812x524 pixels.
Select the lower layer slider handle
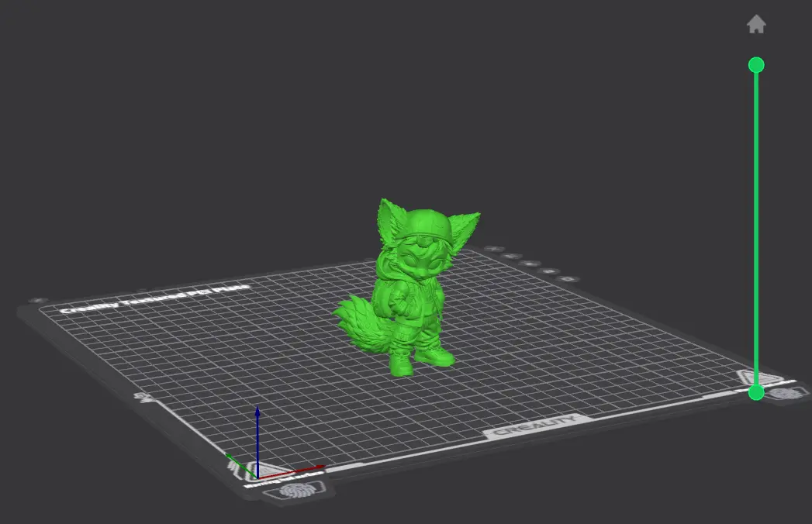click(756, 392)
